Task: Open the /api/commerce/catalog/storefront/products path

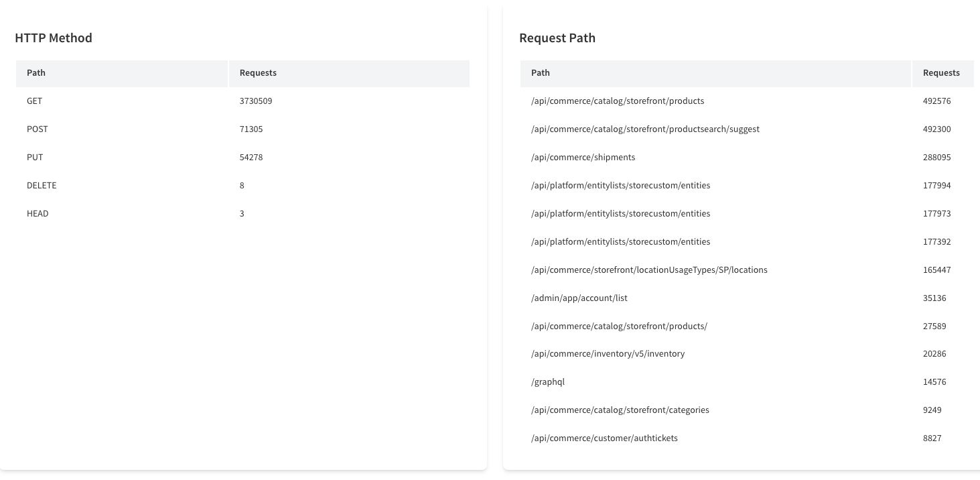Action: pyautogui.click(x=617, y=101)
